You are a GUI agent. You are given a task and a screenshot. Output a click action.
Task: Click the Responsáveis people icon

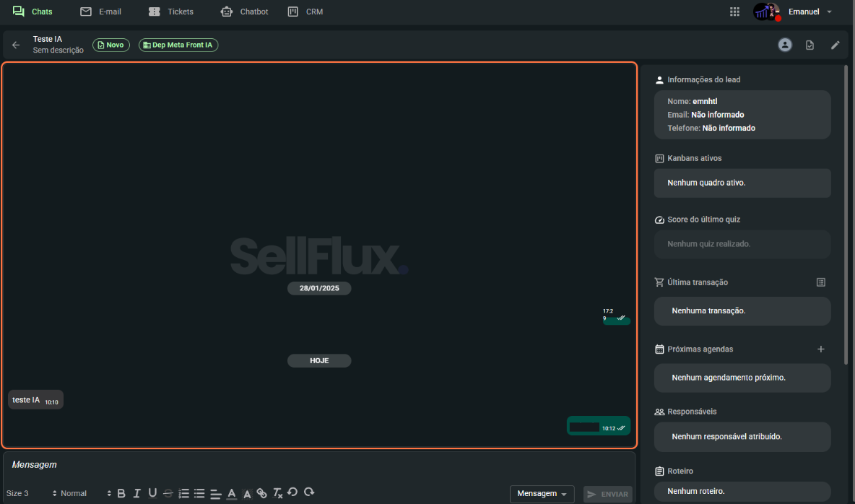pos(659,412)
